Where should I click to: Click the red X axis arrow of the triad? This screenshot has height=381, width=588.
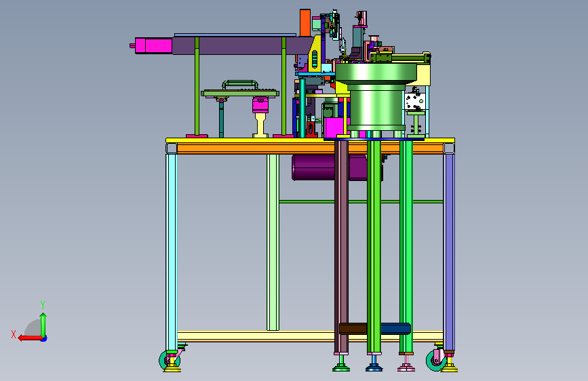(30, 338)
